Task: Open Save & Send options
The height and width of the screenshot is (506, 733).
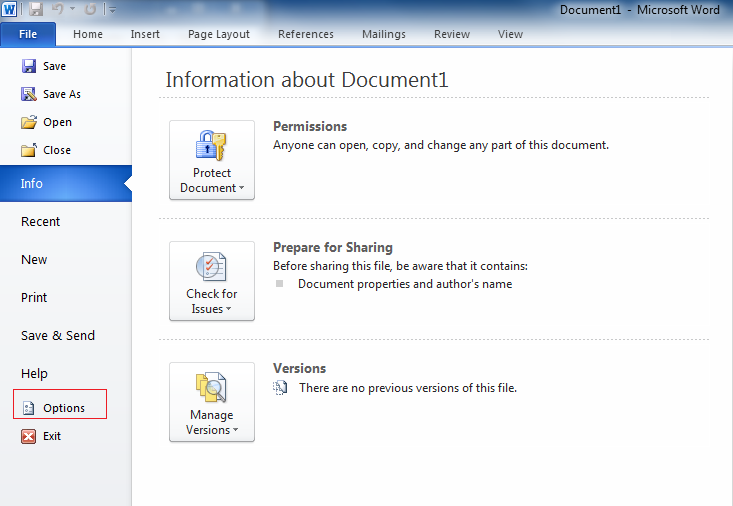Action: pyautogui.click(x=58, y=335)
